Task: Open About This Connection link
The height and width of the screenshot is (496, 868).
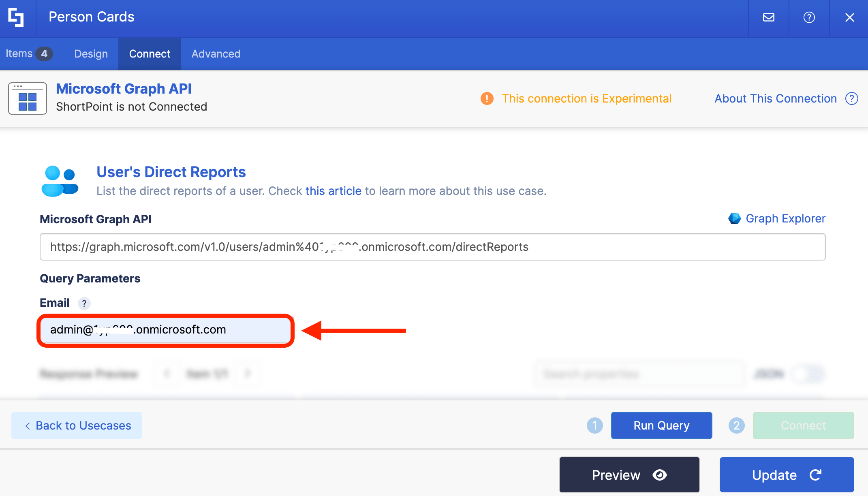Action: (x=775, y=98)
